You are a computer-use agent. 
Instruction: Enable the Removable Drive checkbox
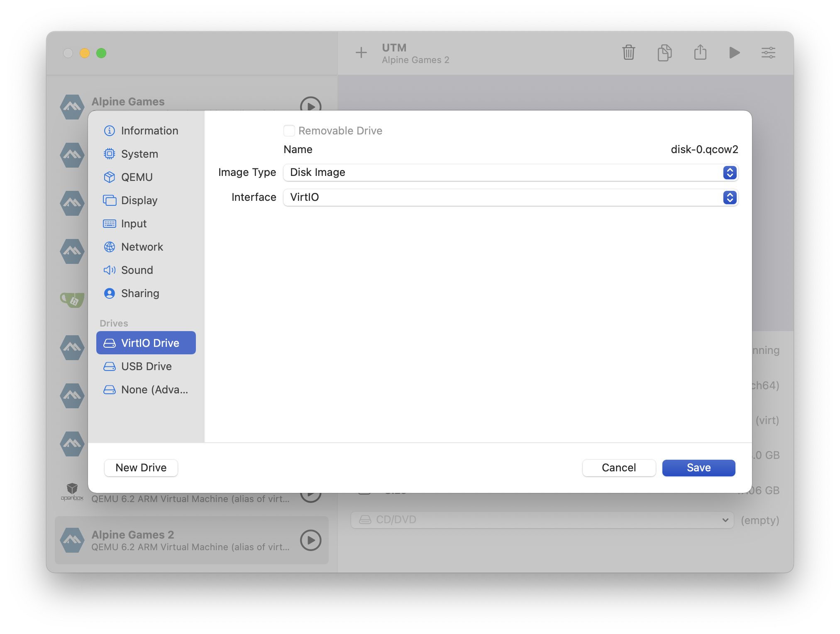[x=289, y=130]
